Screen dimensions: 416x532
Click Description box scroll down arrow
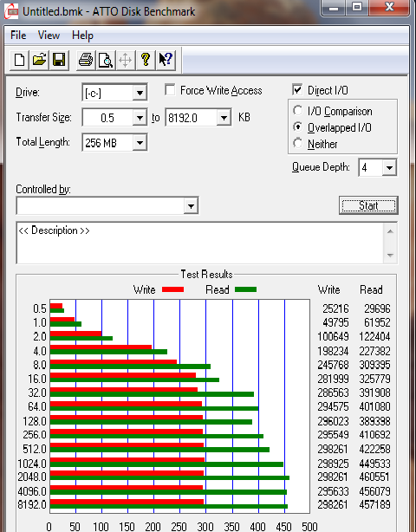(390, 255)
